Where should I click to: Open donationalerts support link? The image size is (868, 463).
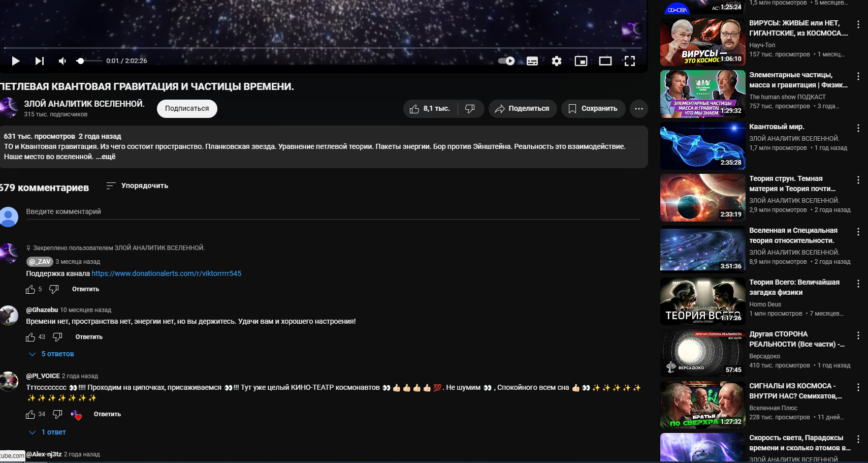(167, 273)
